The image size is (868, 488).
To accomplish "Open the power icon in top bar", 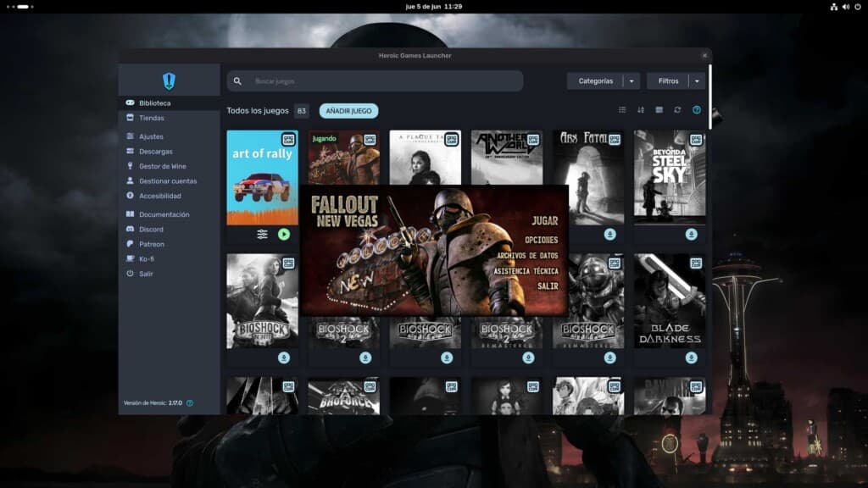I will [x=858, y=7].
